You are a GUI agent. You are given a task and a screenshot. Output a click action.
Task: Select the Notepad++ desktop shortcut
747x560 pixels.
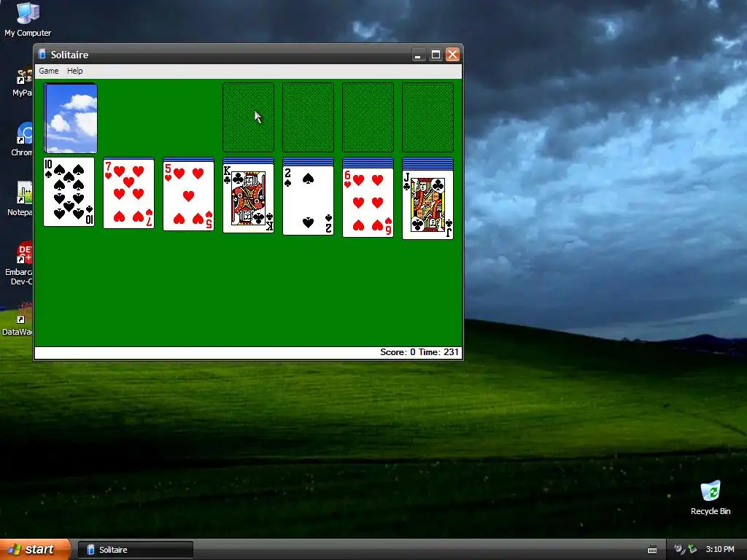[20, 199]
